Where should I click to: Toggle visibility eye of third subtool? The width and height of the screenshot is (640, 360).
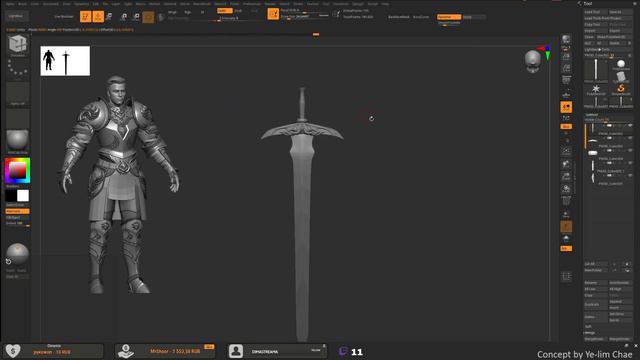pos(630,151)
